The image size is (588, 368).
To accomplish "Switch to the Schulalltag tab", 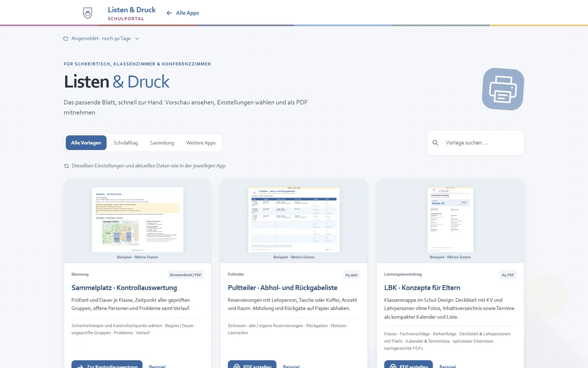I will pos(126,143).
